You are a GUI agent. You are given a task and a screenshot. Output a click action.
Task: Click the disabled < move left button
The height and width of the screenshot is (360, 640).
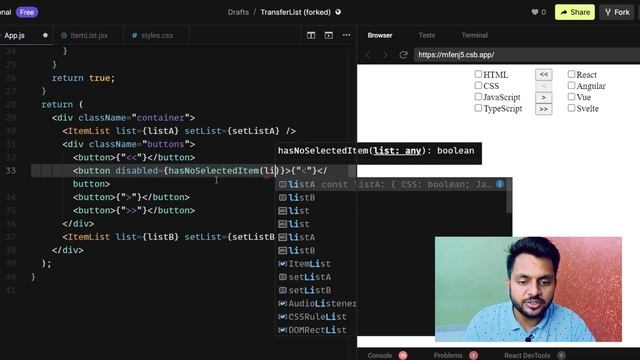544,86
